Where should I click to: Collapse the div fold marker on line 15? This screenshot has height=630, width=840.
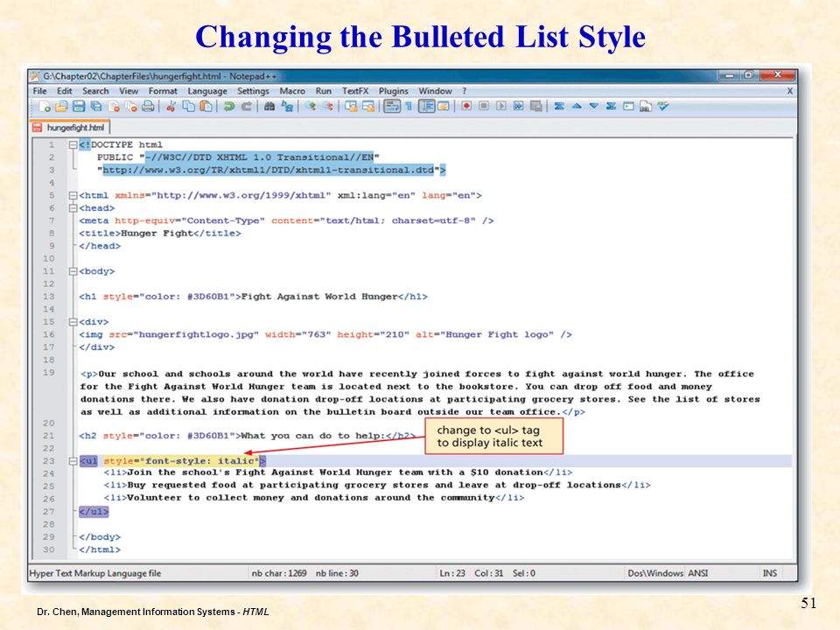click(73, 322)
